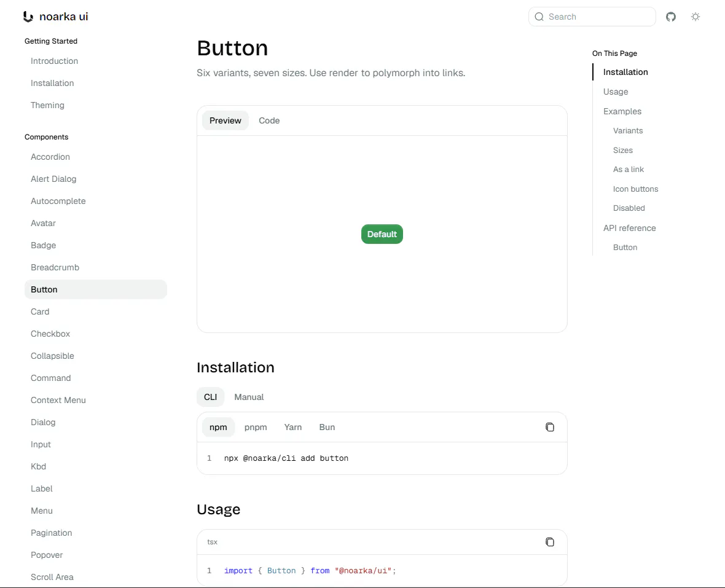Jump to Icon buttons section
The height and width of the screenshot is (588, 725).
click(x=635, y=189)
